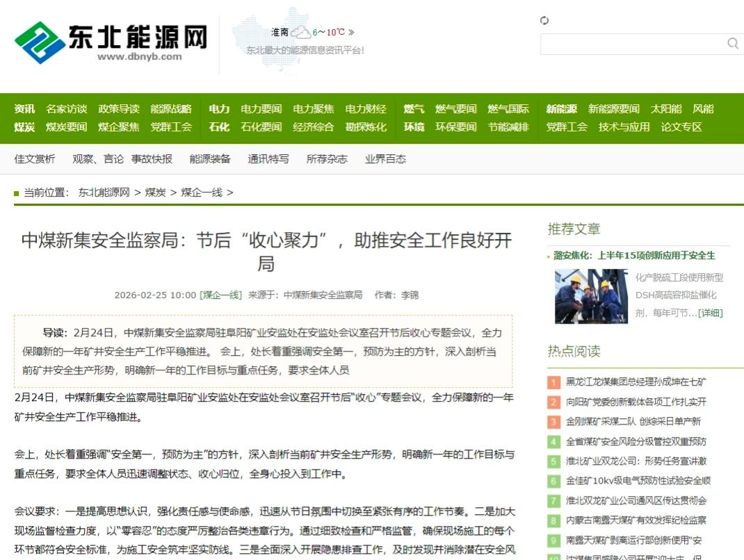Click the 东北能源网 site logo
744x560 pixels.
coord(111,42)
